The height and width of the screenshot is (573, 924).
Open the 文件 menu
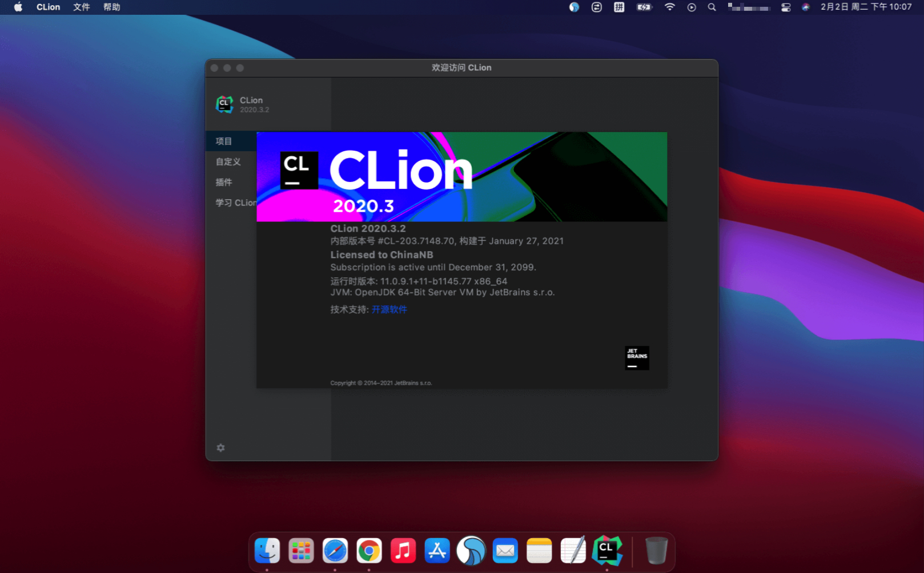point(82,7)
